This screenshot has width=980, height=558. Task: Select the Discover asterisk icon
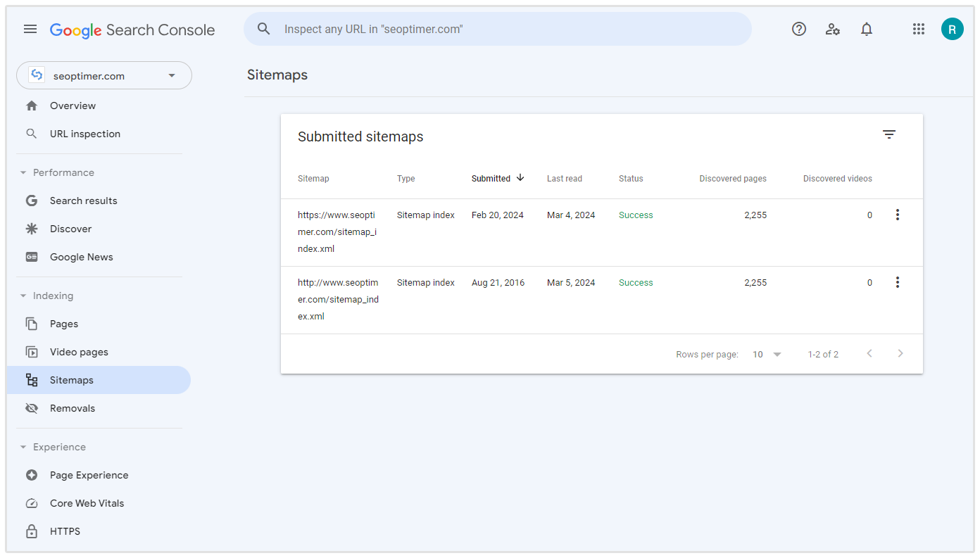[31, 229]
